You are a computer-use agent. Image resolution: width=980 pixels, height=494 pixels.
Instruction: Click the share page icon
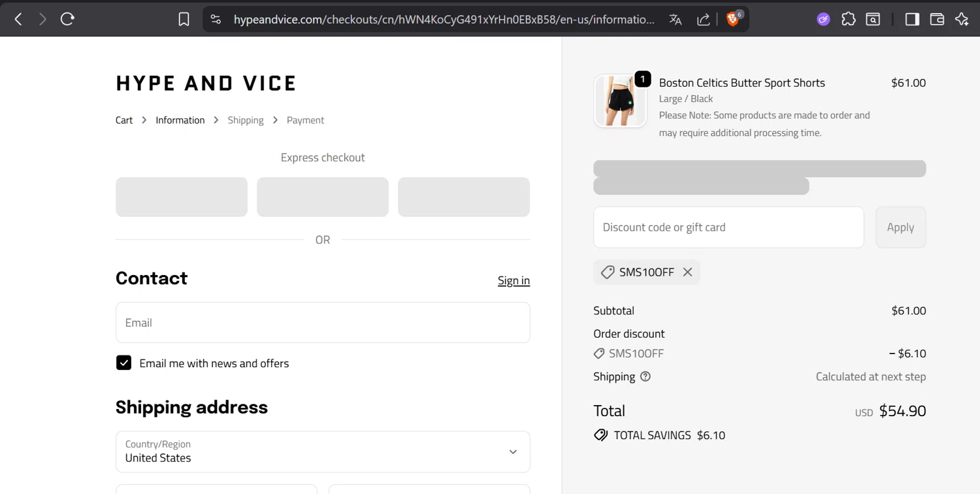(x=704, y=20)
